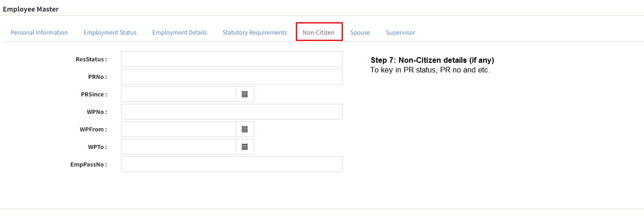Open the WPTo calendar date picker
This screenshot has height=221, width=644.
tap(245, 147)
